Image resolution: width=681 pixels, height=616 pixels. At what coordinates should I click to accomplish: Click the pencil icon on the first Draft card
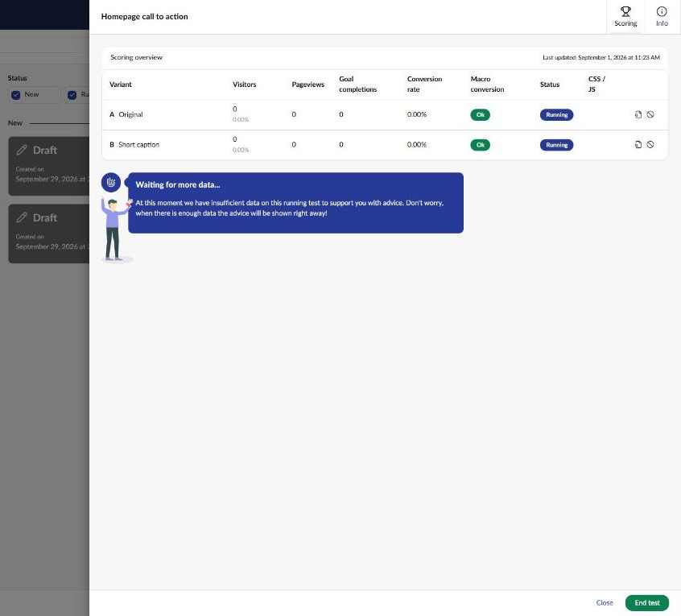pyautogui.click(x=22, y=151)
